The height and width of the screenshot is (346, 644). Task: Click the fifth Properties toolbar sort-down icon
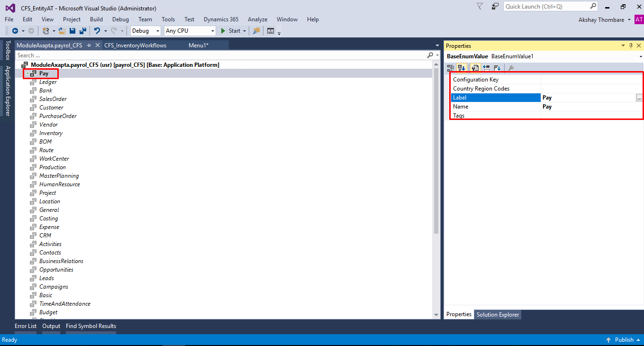pyautogui.click(x=497, y=68)
